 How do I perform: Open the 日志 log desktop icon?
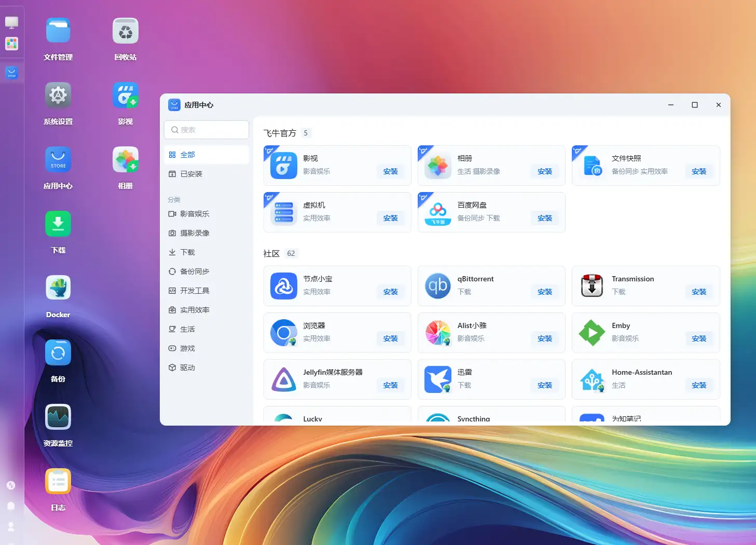pyautogui.click(x=58, y=482)
